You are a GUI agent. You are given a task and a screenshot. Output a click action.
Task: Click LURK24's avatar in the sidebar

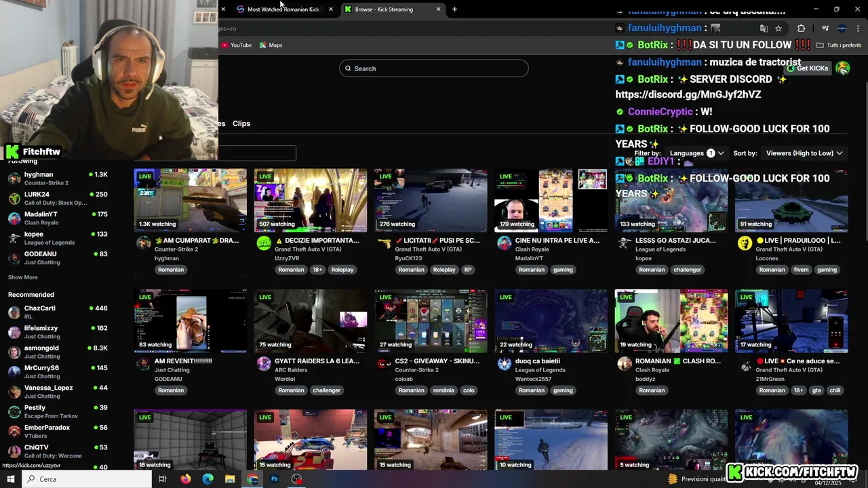(x=14, y=198)
